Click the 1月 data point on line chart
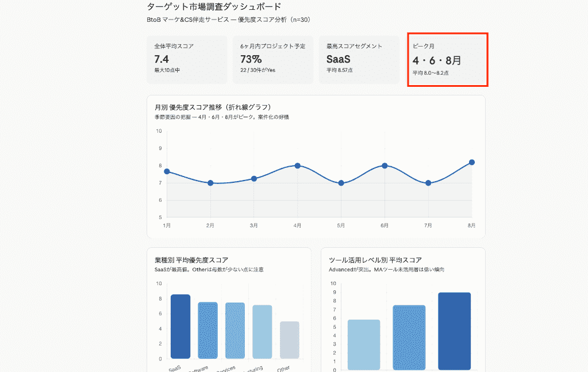This screenshot has height=372, width=588. pos(167,171)
